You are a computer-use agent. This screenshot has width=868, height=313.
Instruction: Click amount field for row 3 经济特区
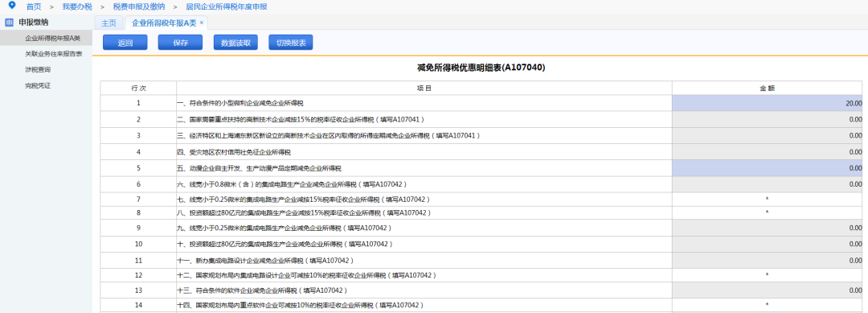(x=768, y=136)
